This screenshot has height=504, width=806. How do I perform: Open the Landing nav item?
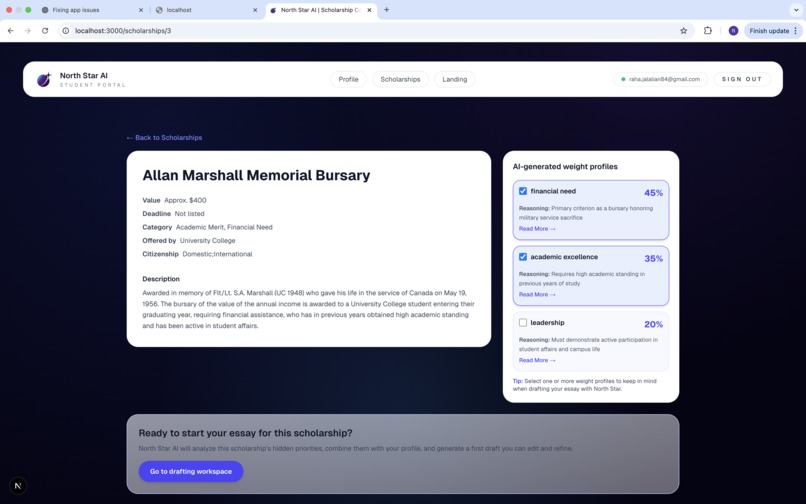coord(455,79)
